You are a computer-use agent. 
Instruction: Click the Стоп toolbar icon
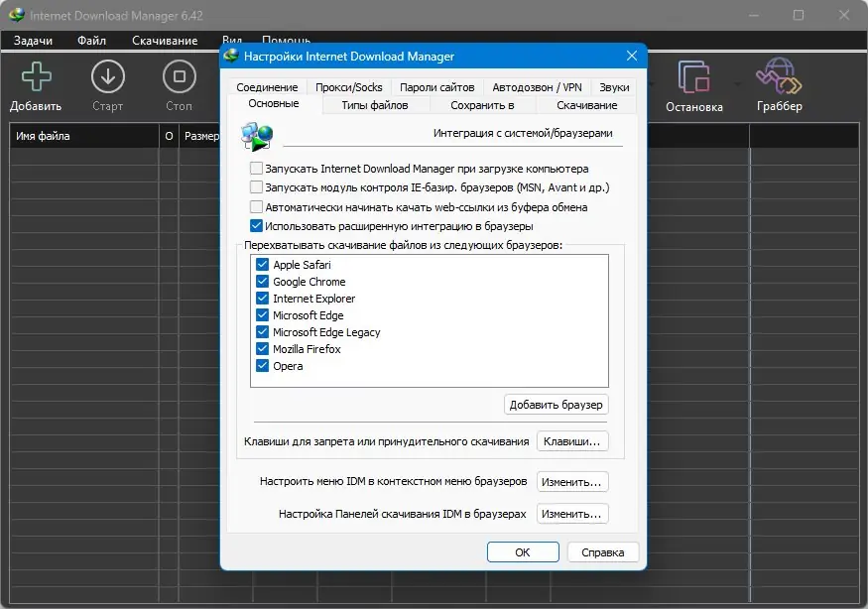[179, 77]
